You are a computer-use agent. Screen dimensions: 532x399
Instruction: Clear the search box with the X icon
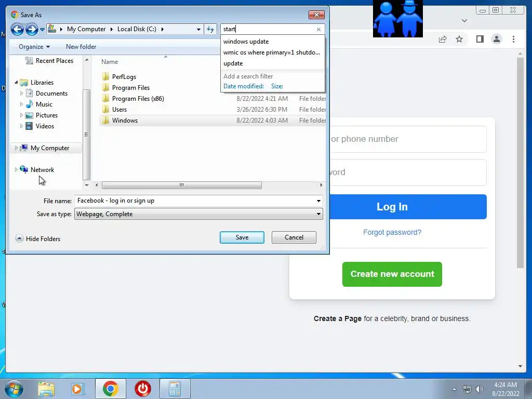pos(318,29)
